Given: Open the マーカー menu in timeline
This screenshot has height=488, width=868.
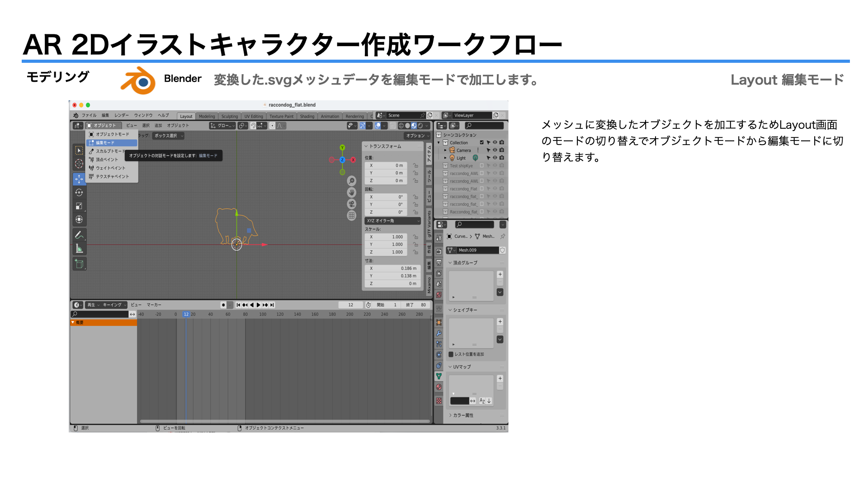Looking at the screenshot, I should coord(154,305).
